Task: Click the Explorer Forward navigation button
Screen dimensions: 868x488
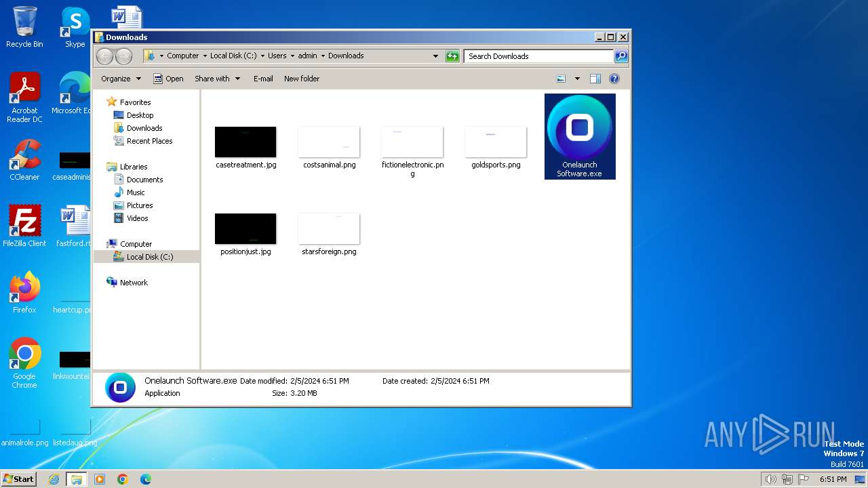Action: point(123,56)
